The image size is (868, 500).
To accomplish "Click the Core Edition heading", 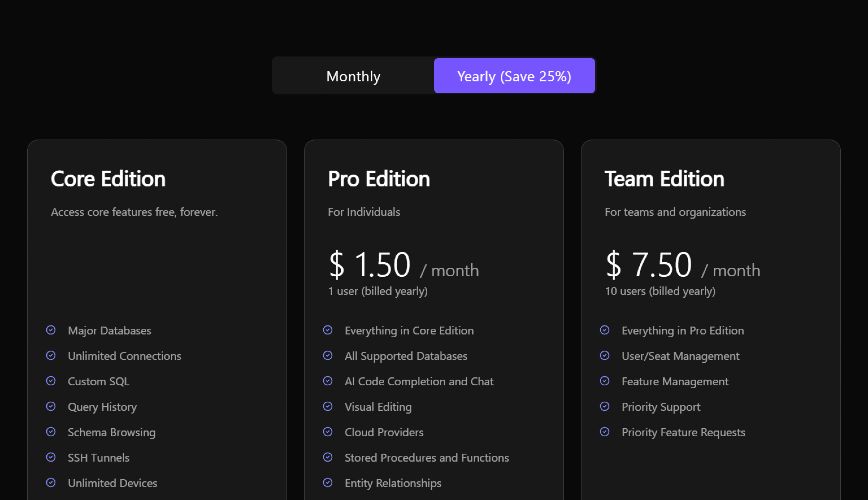I will point(108,179).
